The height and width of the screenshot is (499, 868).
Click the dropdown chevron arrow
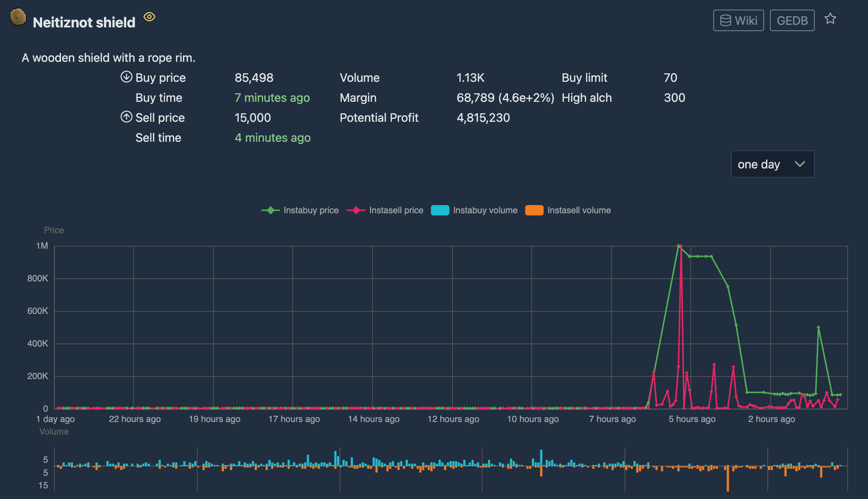click(800, 164)
